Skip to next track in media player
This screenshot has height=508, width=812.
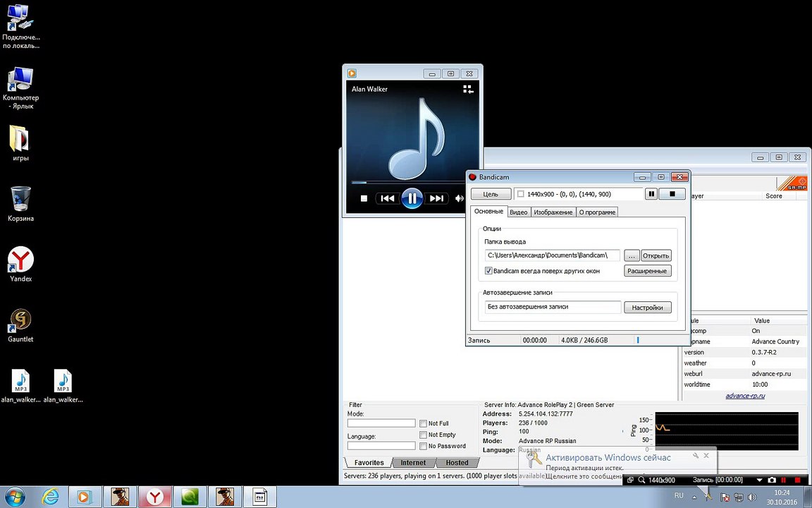click(436, 198)
